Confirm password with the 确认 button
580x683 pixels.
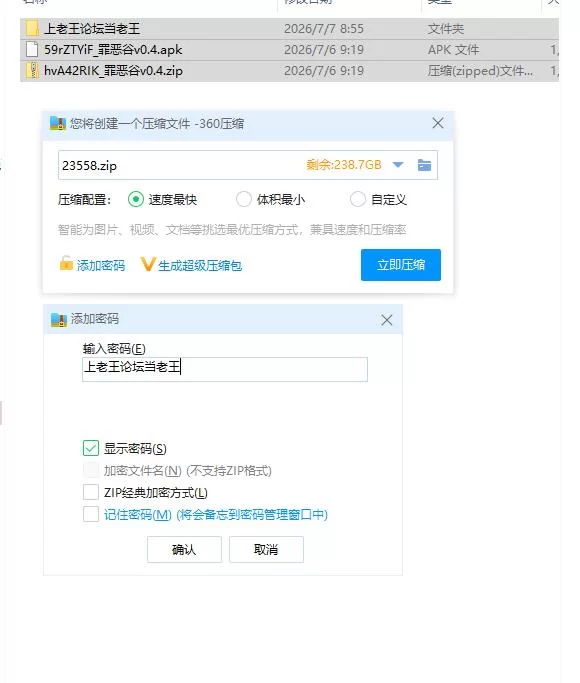pyautogui.click(x=184, y=550)
